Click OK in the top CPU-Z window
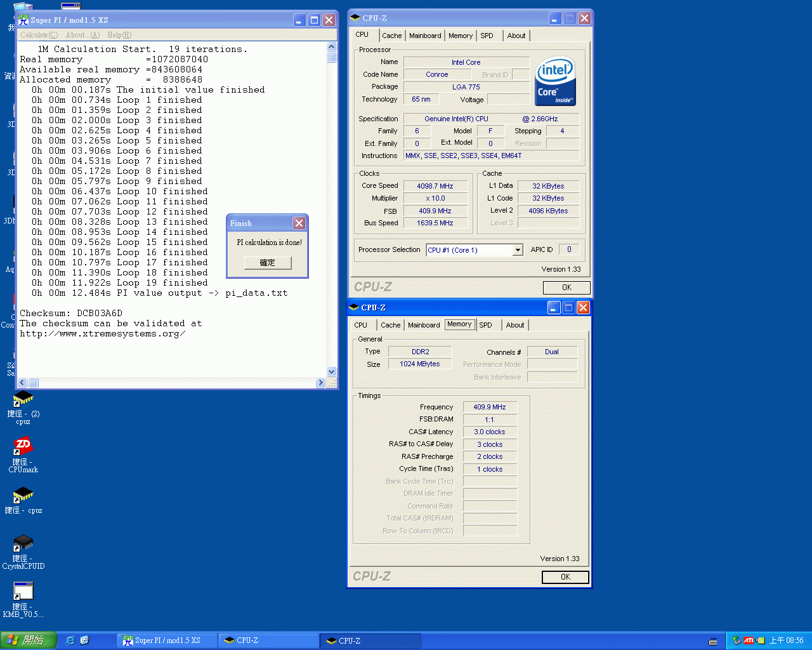This screenshot has height=650, width=812. [566, 288]
